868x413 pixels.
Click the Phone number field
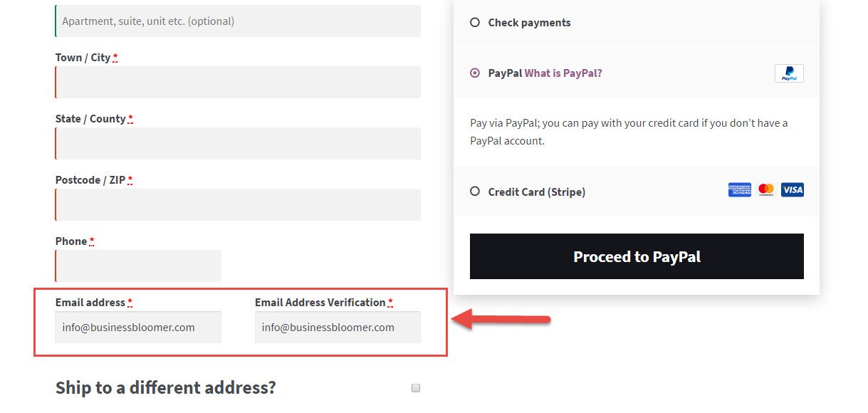pyautogui.click(x=138, y=266)
